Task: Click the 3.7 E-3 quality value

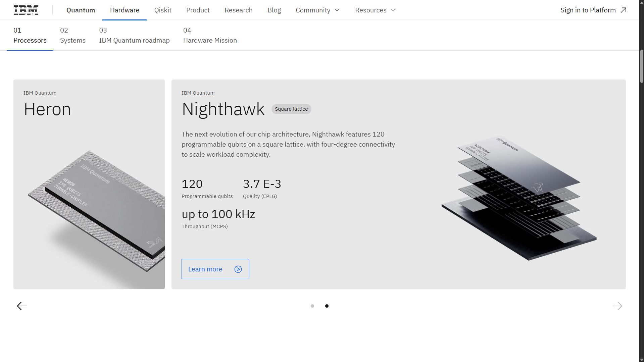Action: click(x=262, y=184)
